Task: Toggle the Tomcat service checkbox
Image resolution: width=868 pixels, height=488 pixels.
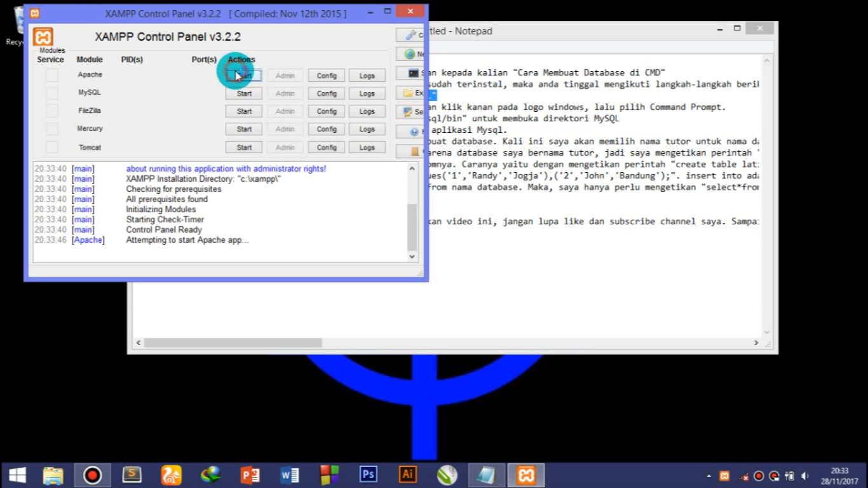Action: (x=51, y=147)
